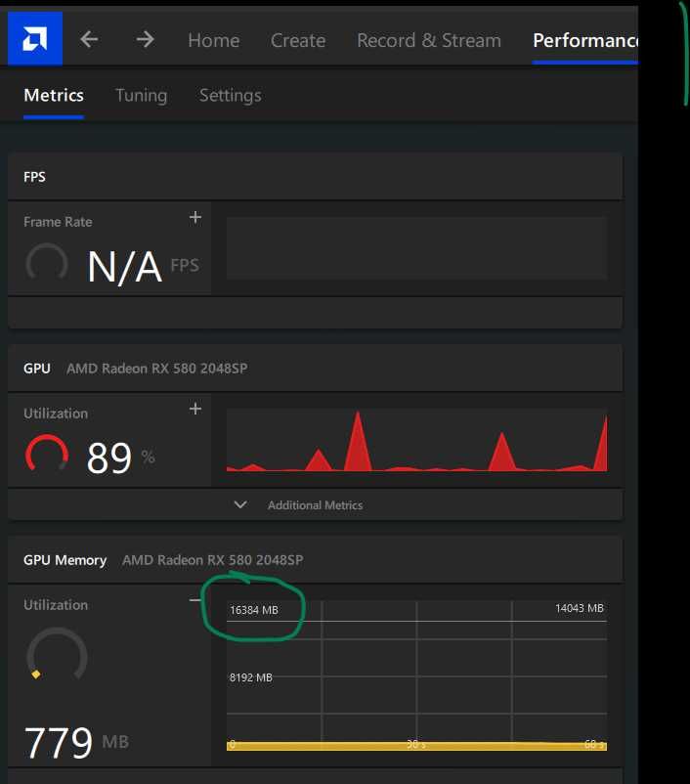Collapse GPU Memory Utilization with minus icon
Screen dimensions: 690x784
pos(195,599)
